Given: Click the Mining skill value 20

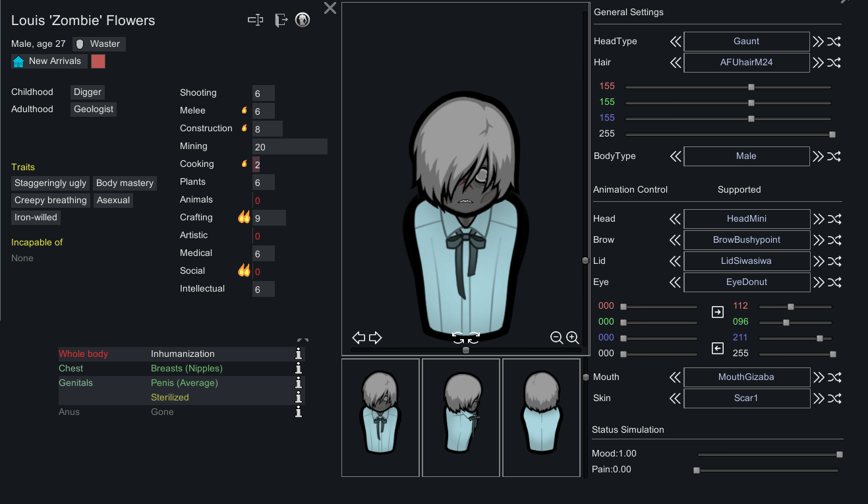Looking at the screenshot, I should (x=290, y=146).
